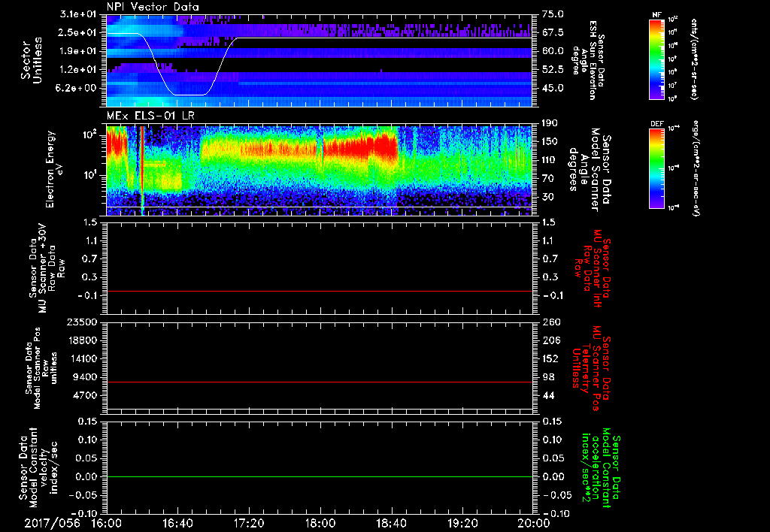This screenshot has height=532, width=770.
Task: Click the 3.1e+01 sector tick label
Action: 78,14
